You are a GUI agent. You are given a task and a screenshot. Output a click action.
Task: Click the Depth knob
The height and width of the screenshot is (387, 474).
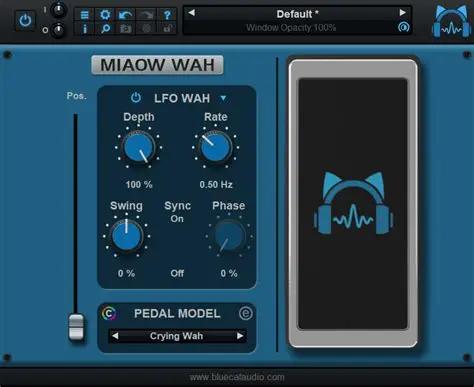pos(139,147)
